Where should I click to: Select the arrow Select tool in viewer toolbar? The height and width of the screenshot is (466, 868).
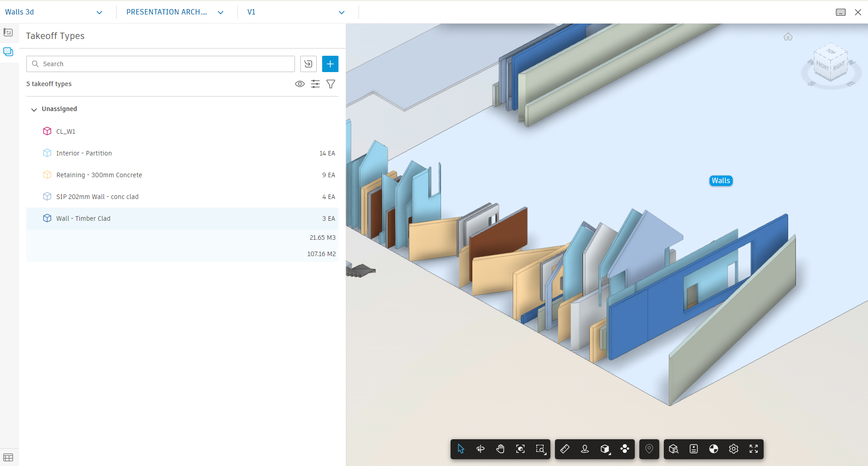click(461, 449)
